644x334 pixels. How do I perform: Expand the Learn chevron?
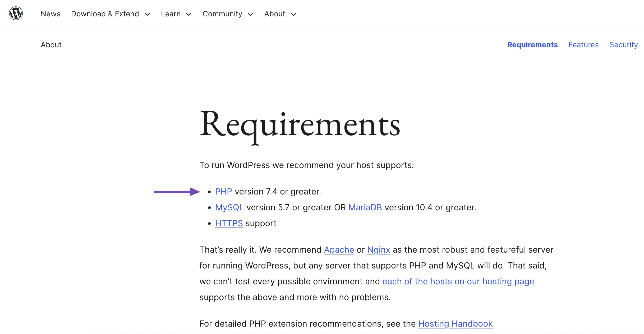coord(189,14)
